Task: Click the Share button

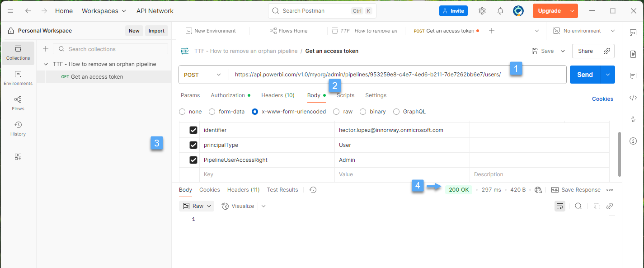Action: point(585,51)
